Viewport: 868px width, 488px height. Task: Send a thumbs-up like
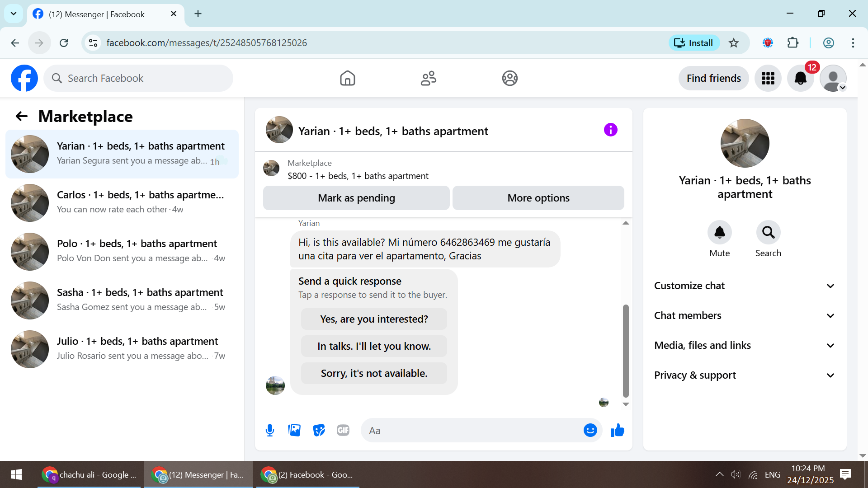point(617,430)
